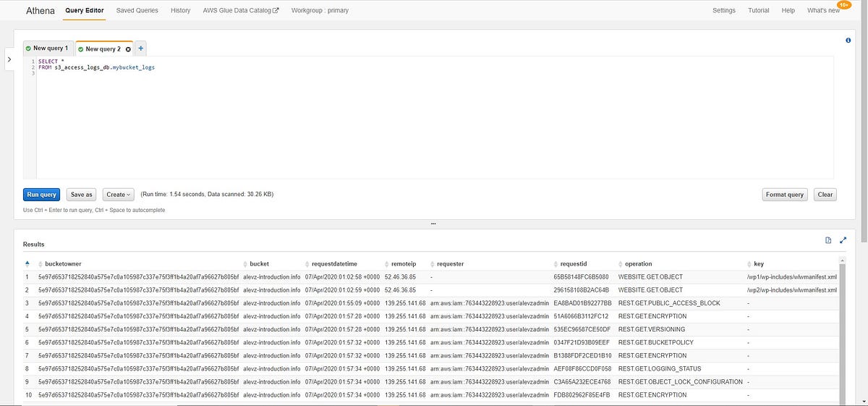The height and width of the screenshot is (406, 868).
Task: Click timestamp 07/Apr/2020:01:02:58 +0000
Action: 342,276
